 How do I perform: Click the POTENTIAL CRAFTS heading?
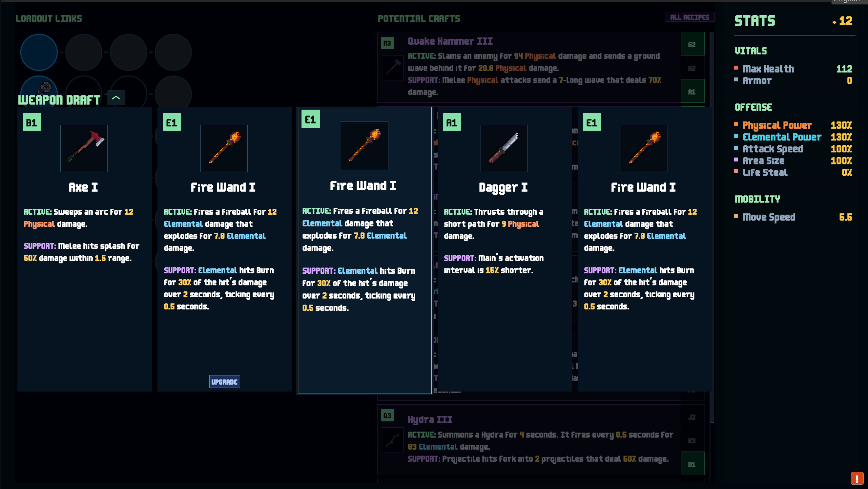click(419, 18)
